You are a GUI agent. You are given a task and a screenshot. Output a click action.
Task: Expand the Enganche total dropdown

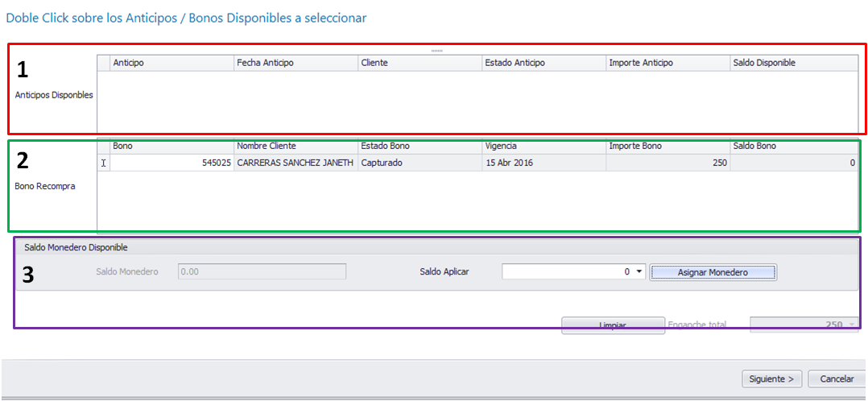[x=852, y=325]
